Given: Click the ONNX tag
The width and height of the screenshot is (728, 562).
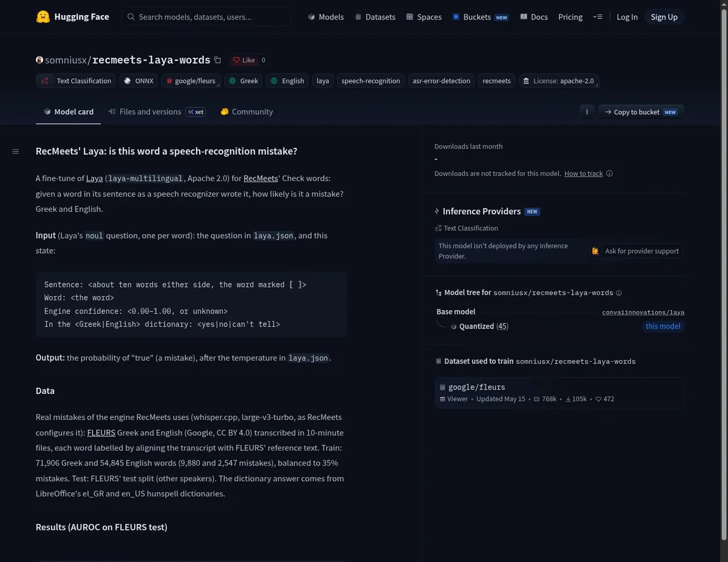Looking at the screenshot, I should pos(138,81).
